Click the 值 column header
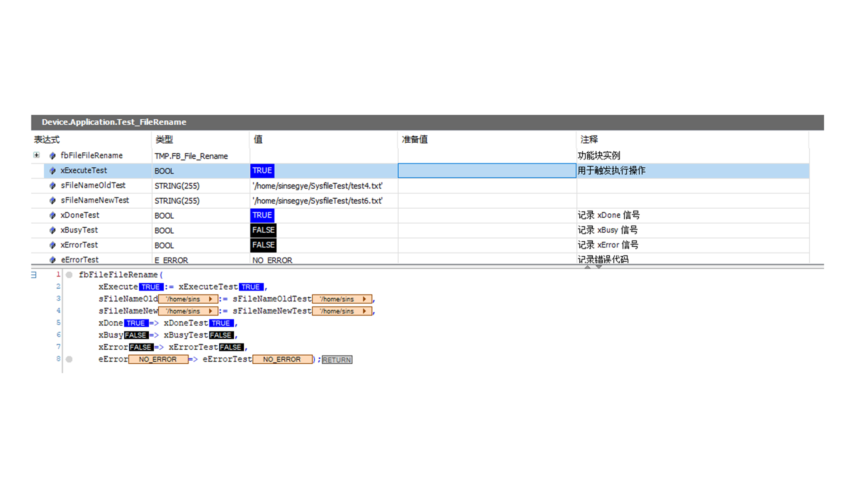 (323, 139)
